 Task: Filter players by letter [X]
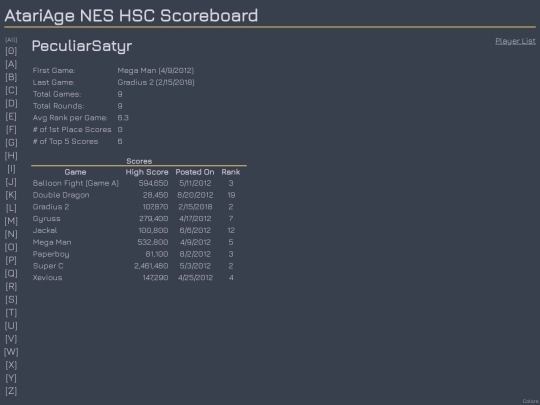11,365
